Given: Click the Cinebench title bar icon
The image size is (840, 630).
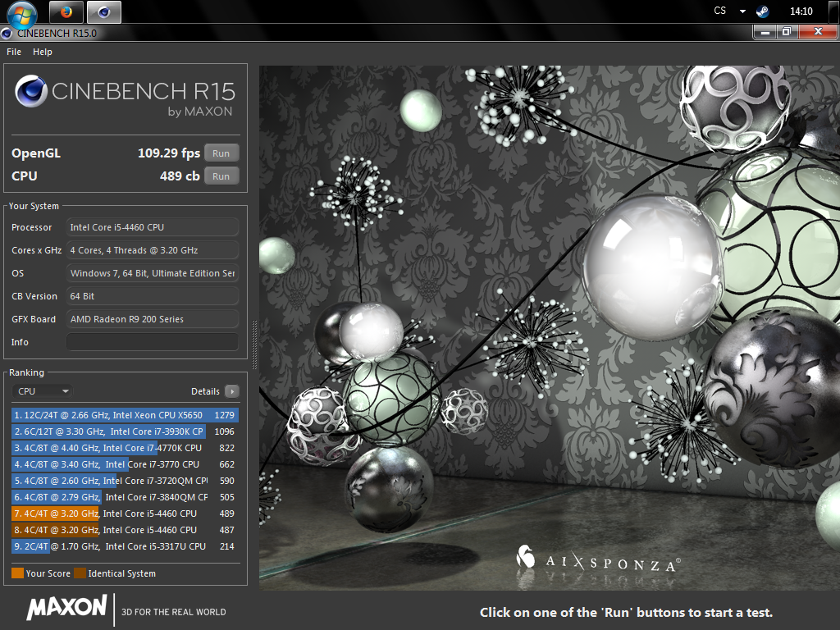Looking at the screenshot, I should click(7, 34).
